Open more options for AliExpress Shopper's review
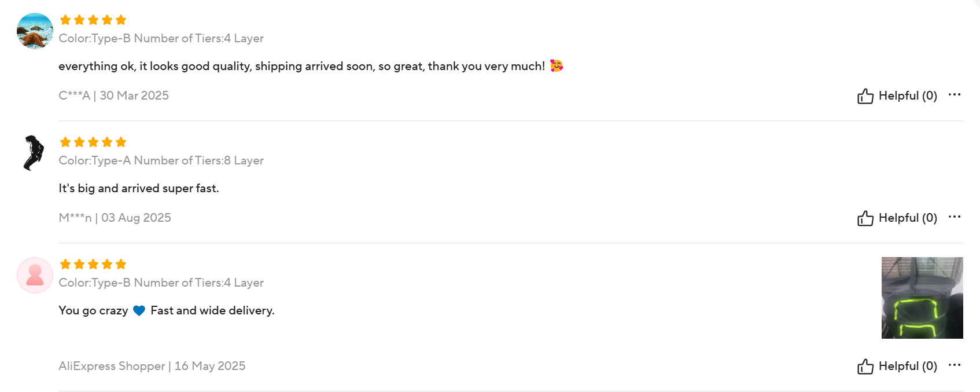Screen dimensions: 980x392 click(955, 365)
